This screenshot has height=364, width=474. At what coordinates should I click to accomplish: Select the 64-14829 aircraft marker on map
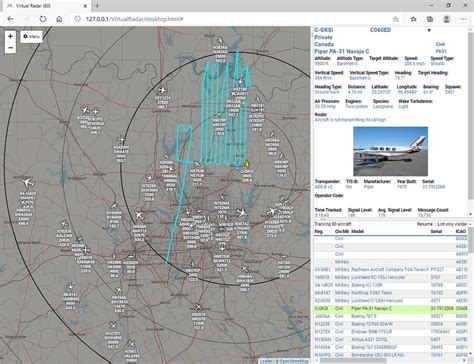pyautogui.click(x=28, y=182)
